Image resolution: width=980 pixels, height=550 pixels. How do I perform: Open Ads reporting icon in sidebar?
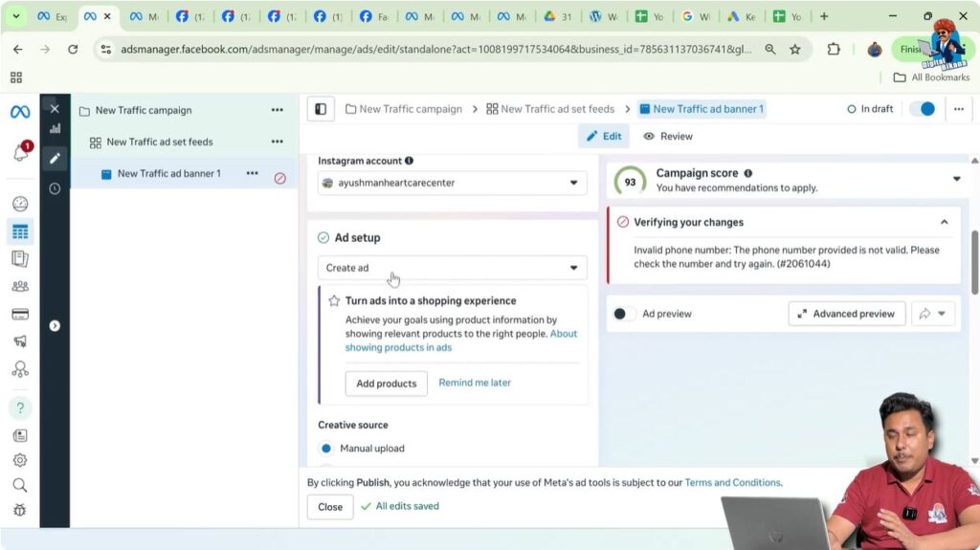click(x=20, y=259)
